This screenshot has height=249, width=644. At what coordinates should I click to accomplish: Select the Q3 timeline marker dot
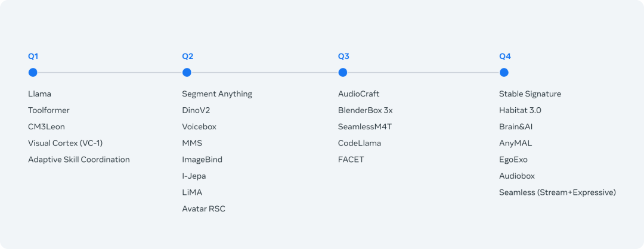pos(342,72)
